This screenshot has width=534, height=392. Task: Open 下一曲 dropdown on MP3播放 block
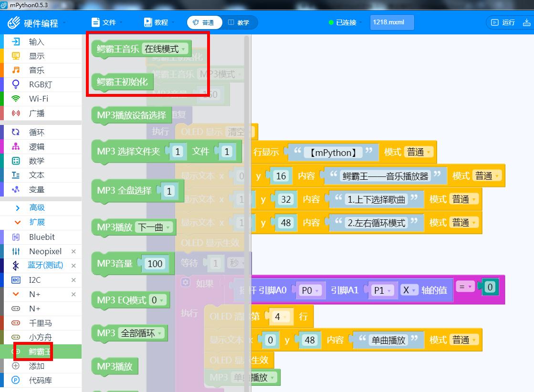click(154, 227)
